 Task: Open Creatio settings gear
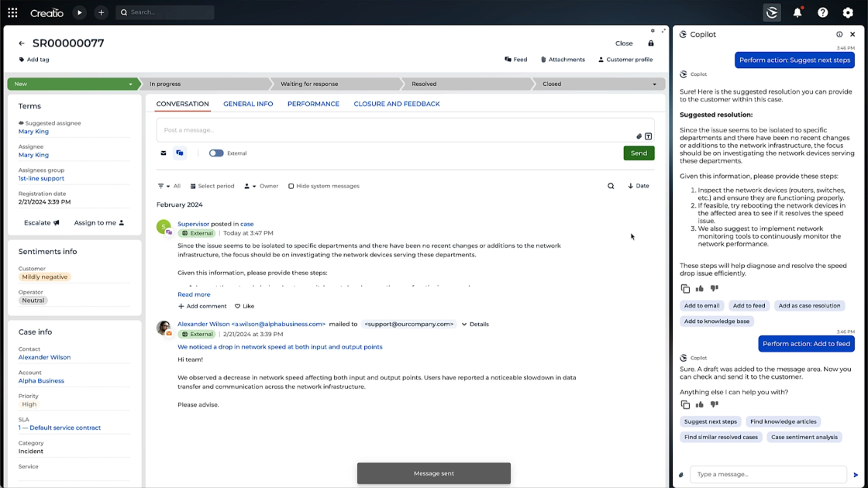848,12
